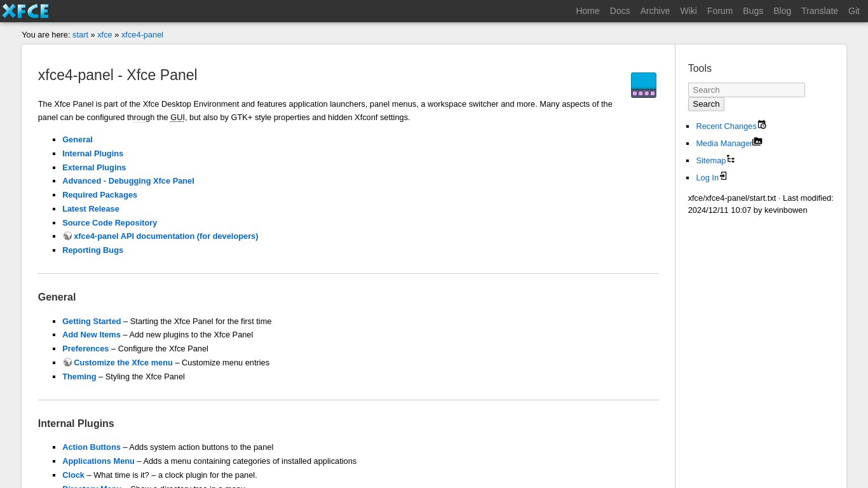Click globe icon beside API documentation link
868x488 pixels.
tap(67, 236)
